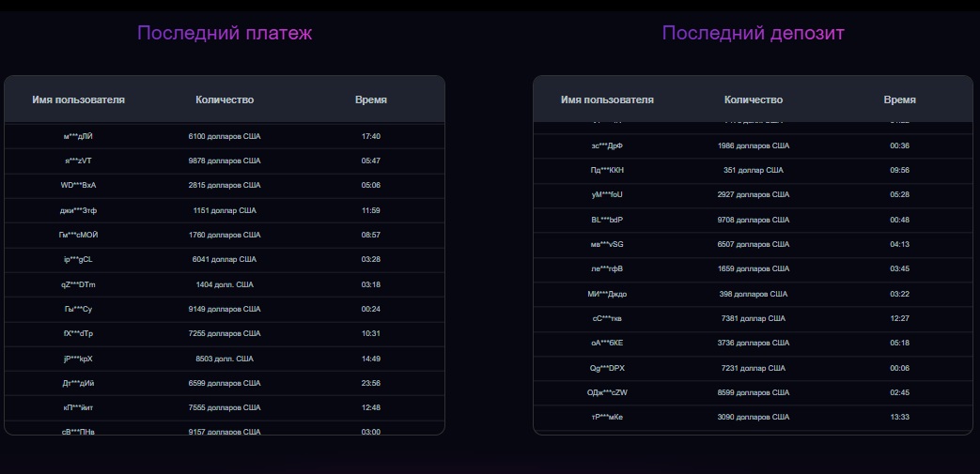Click "Количество" header in payments table
This screenshot has width=980, height=474.
coord(225,99)
